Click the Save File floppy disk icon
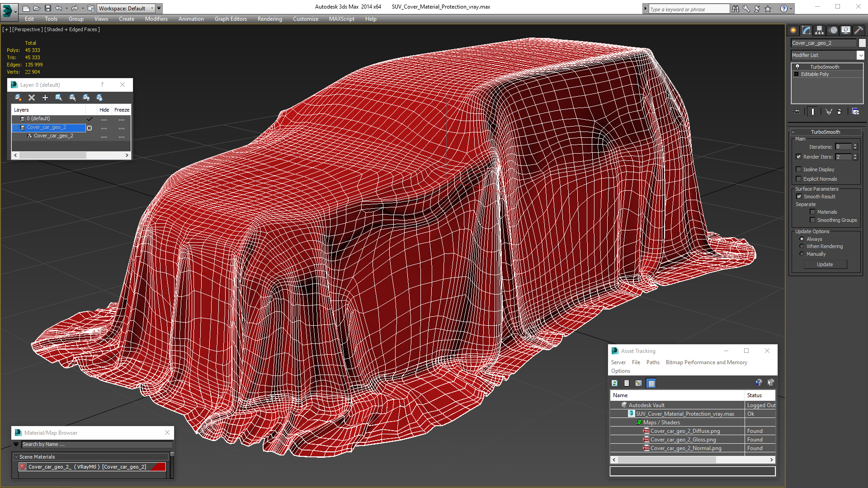Image resolution: width=868 pixels, height=488 pixels. (47, 8)
